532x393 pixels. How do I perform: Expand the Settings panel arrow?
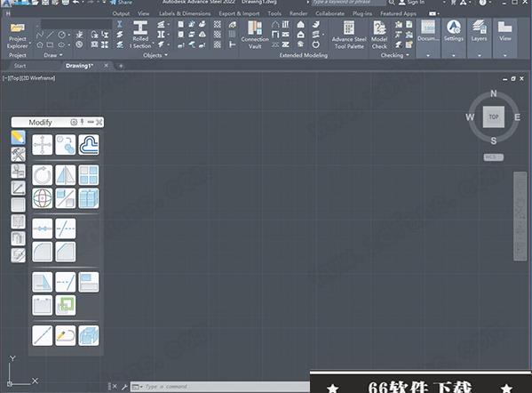[454, 55]
